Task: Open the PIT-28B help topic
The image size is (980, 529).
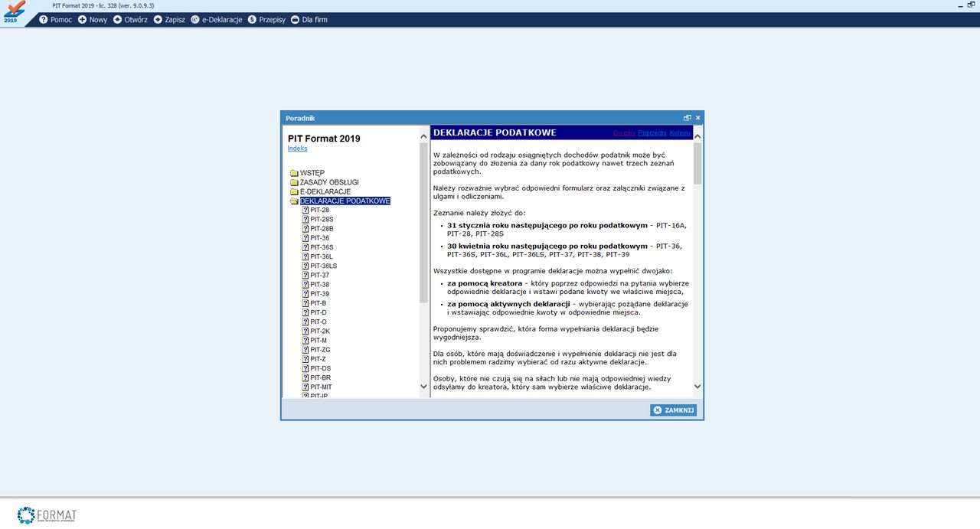Action: (x=322, y=229)
